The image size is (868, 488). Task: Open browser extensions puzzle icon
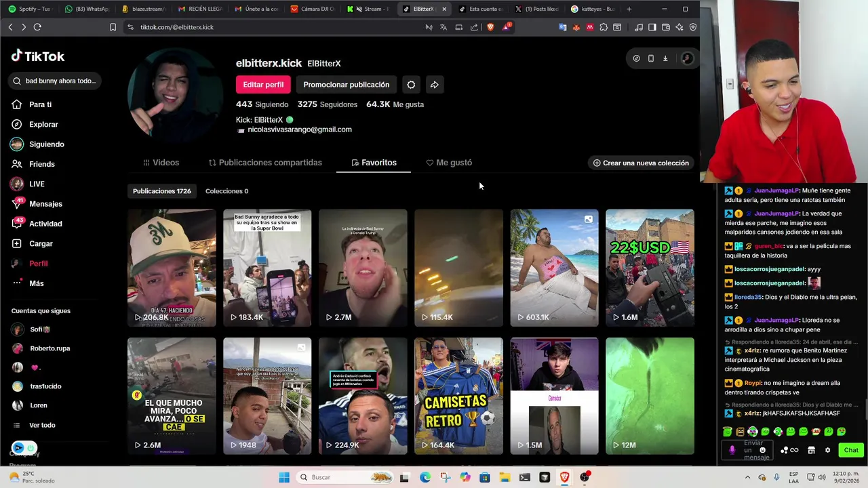[604, 27]
